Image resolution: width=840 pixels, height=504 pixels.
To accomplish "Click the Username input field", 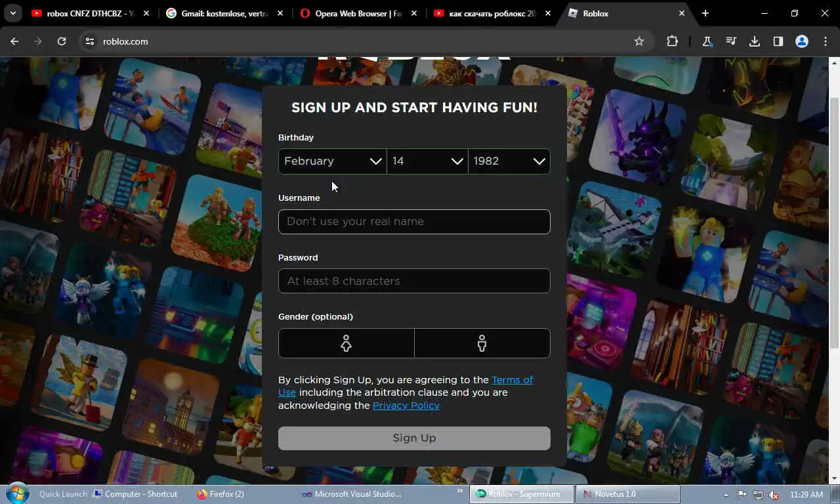I will [414, 222].
